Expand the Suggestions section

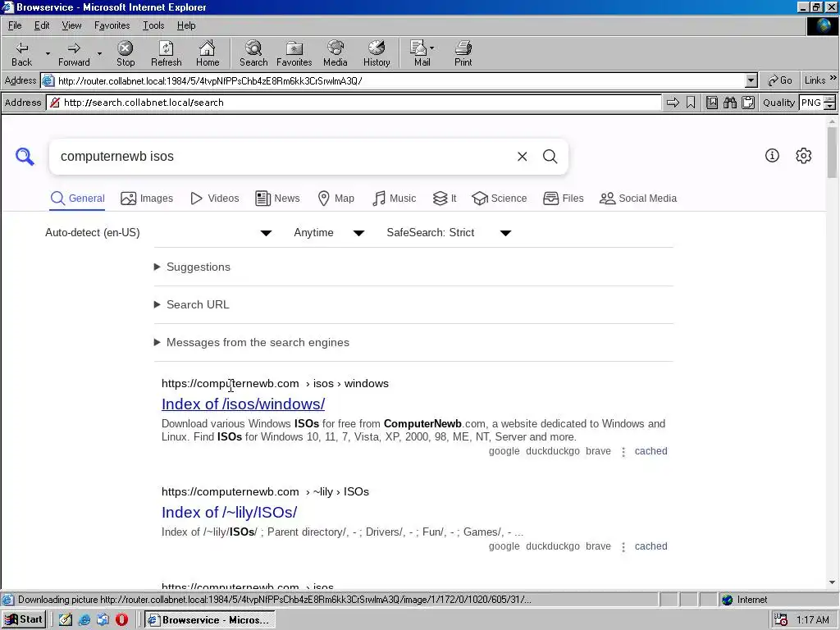pyautogui.click(x=192, y=267)
